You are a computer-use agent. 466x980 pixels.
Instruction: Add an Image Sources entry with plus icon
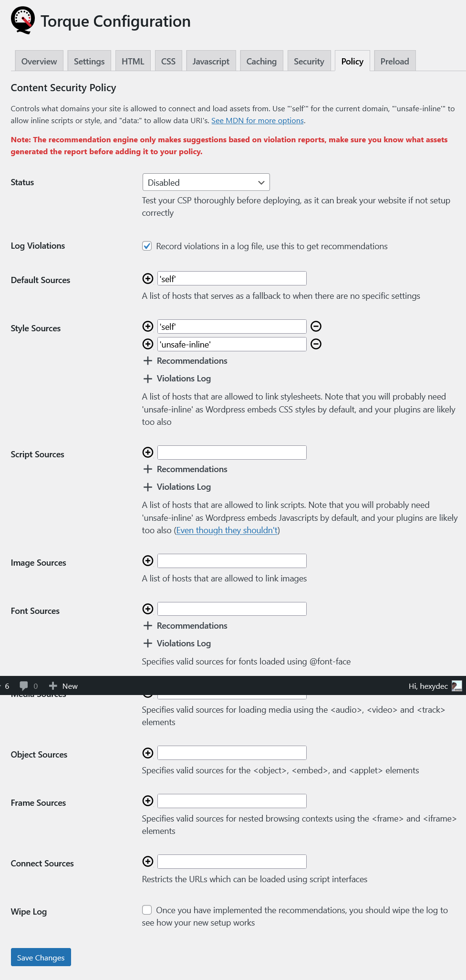[x=148, y=561]
